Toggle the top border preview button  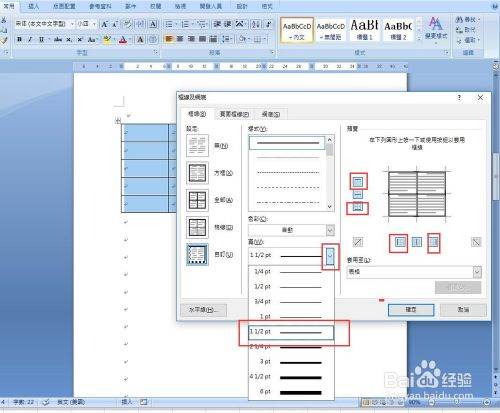click(357, 182)
